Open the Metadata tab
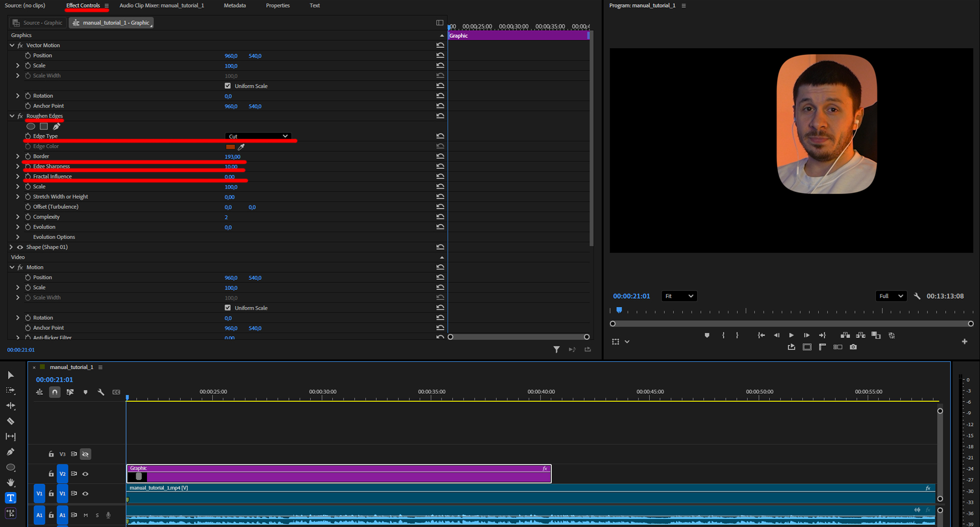 (235, 6)
